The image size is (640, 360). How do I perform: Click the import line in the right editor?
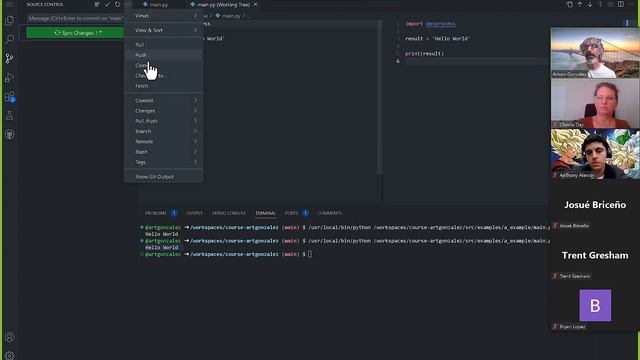430,24
